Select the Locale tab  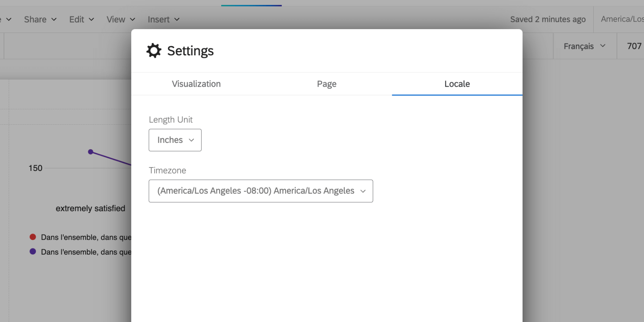point(457,84)
